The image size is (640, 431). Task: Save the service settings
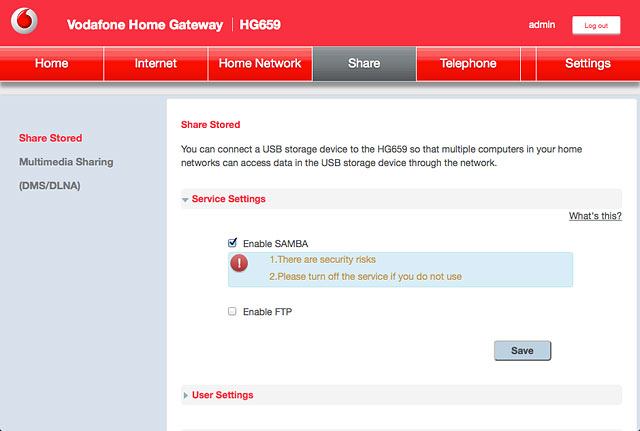coord(522,351)
